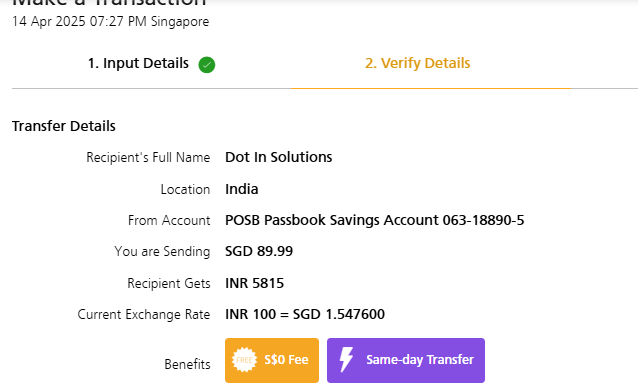Click the lightning bolt icon on Same-day Transfer

346,360
